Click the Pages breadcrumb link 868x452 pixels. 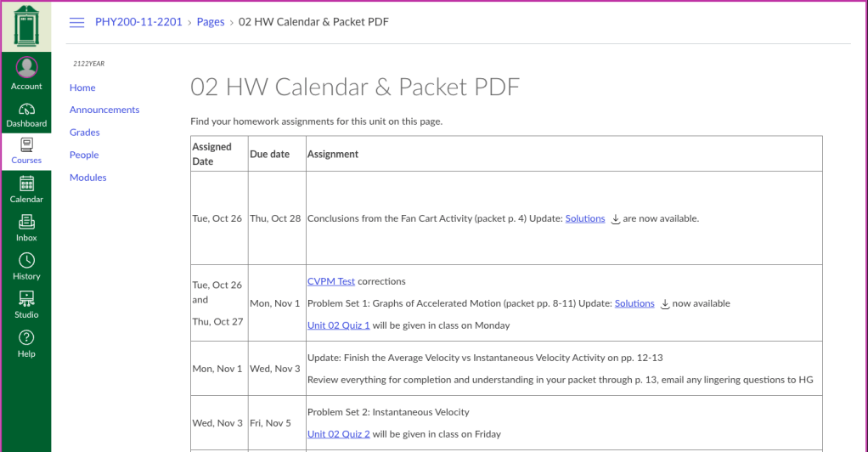coord(211,22)
